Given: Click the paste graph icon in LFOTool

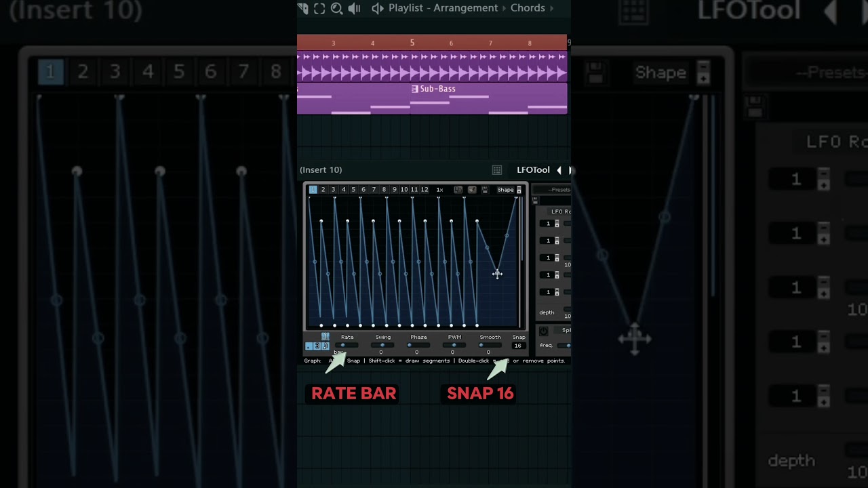Looking at the screenshot, I should pyautogui.click(x=472, y=190).
